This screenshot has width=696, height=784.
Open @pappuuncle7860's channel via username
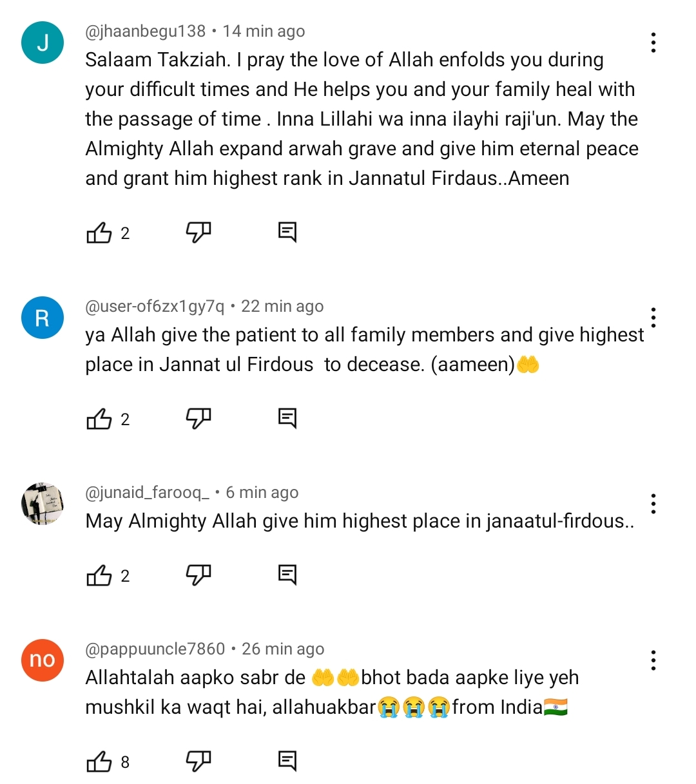(x=155, y=649)
